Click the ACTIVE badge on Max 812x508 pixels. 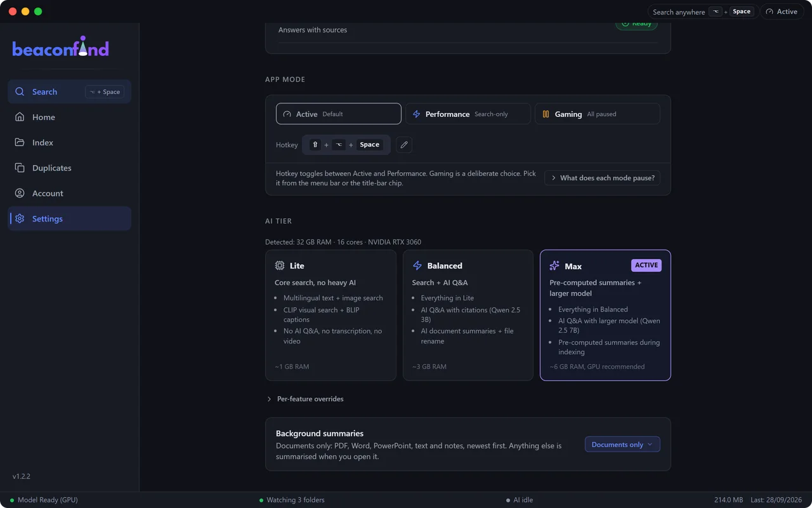point(646,265)
